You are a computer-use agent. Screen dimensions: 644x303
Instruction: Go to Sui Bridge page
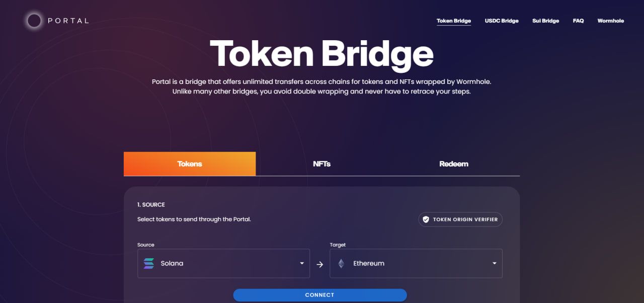tap(546, 21)
